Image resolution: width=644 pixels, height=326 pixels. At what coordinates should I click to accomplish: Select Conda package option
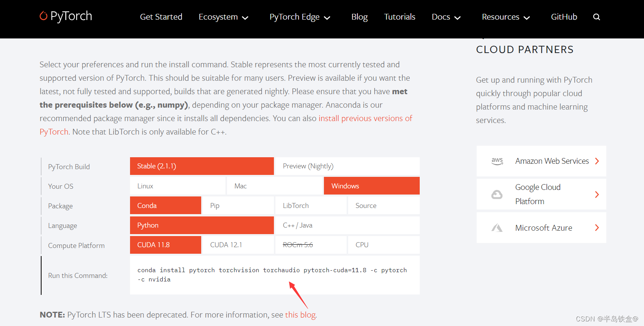pos(165,205)
